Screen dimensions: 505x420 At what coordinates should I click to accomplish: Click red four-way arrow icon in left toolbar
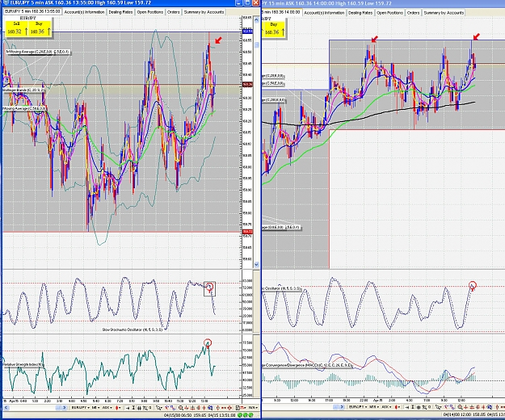[x=229, y=408]
